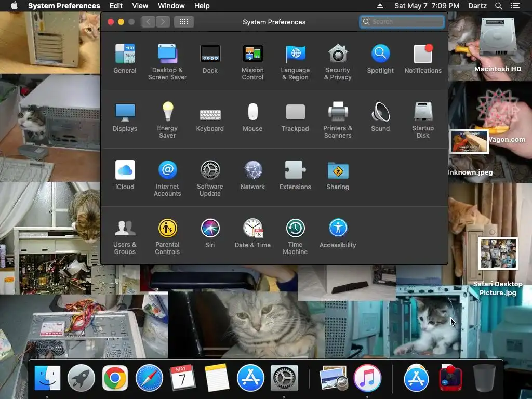Screen dimensions: 532x399
Task: Open Spotlight preferences pane
Action: (380, 58)
